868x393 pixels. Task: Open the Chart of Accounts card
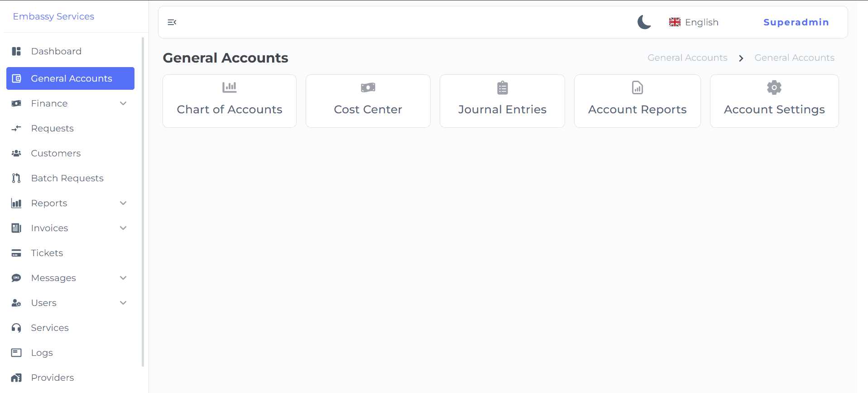pos(229,101)
